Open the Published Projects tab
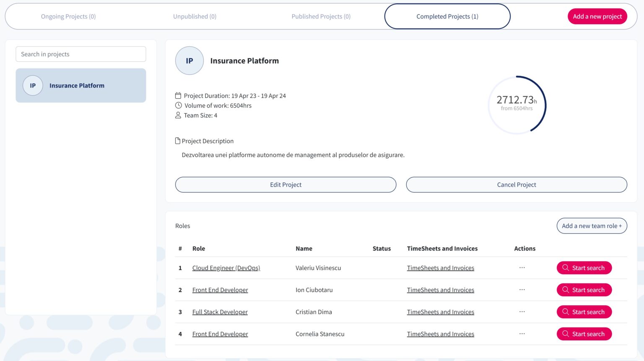Screen dimensions: 644x361 pos(321,16)
